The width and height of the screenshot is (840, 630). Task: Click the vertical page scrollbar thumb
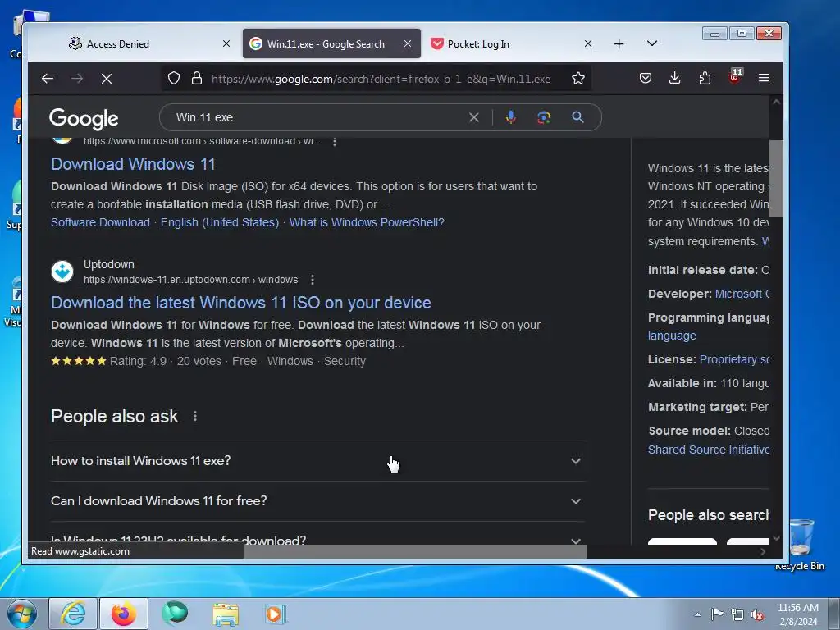(776, 178)
